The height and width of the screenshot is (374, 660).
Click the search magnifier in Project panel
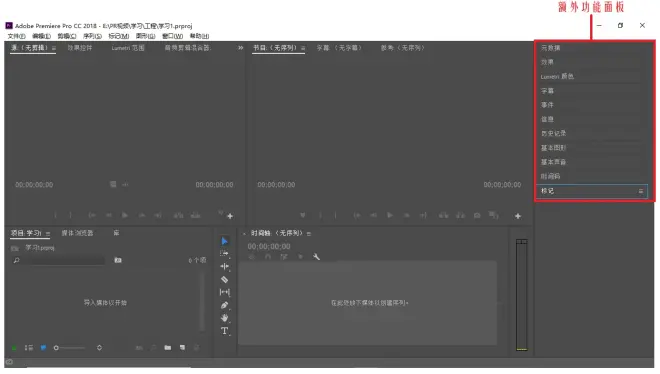coord(16,260)
